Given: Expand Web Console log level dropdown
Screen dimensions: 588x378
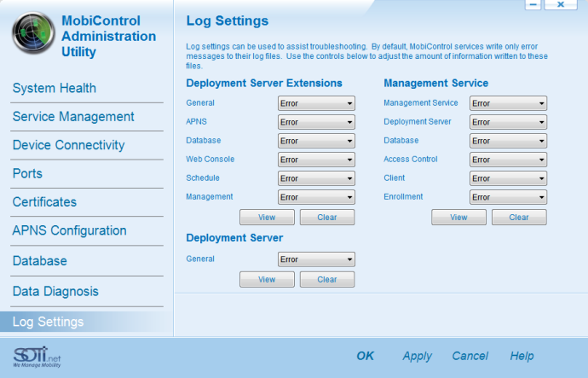Looking at the screenshot, I should (316, 160).
